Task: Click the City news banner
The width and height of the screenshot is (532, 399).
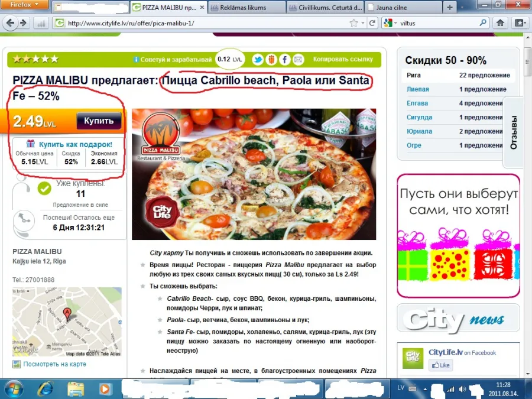Action: pyautogui.click(x=458, y=318)
